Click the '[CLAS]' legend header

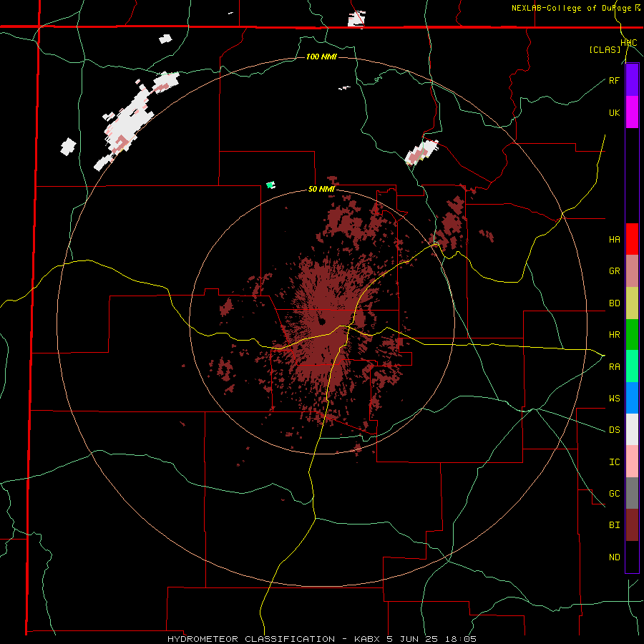(x=605, y=49)
